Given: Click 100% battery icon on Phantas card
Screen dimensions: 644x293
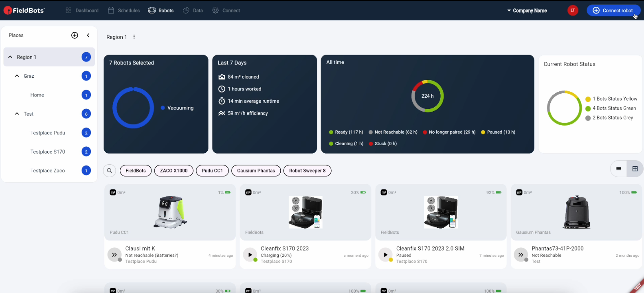Looking at the screenshot, I should (x=634, y=192).
